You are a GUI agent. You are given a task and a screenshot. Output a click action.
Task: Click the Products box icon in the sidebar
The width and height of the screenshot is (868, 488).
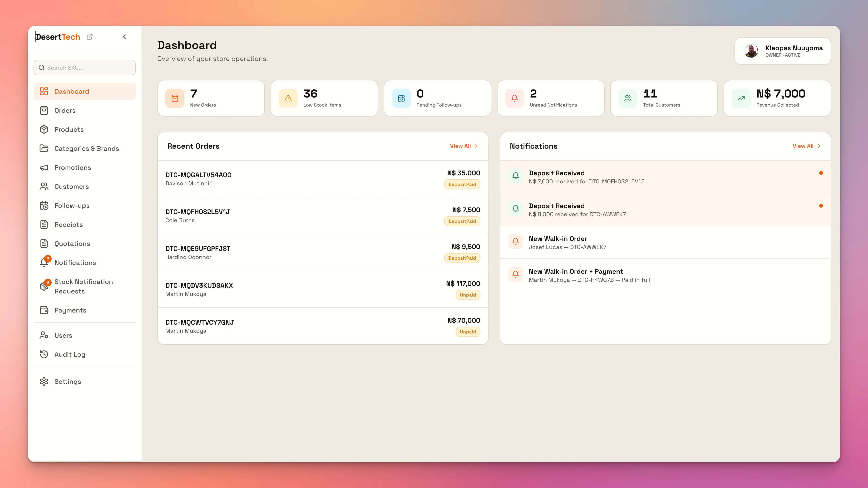coord(44,129)
